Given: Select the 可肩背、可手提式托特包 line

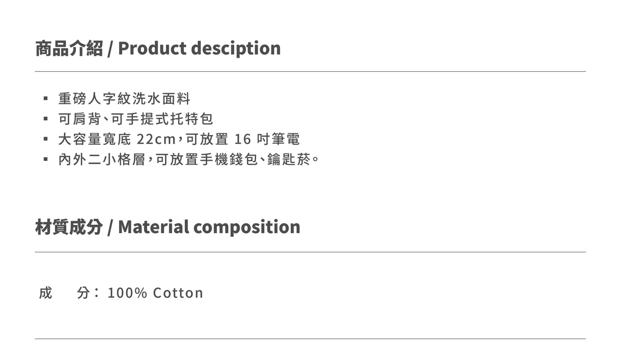Looking at the screenshot, I should coord(136,119).
